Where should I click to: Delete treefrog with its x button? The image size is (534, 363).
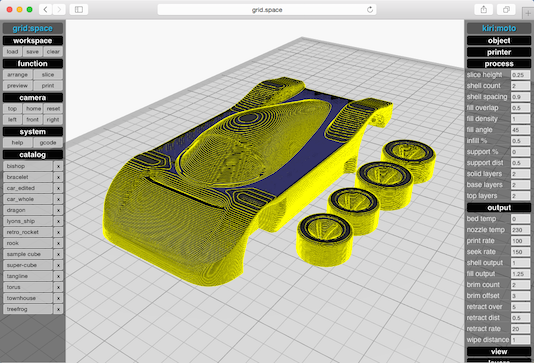pos(58,309)
